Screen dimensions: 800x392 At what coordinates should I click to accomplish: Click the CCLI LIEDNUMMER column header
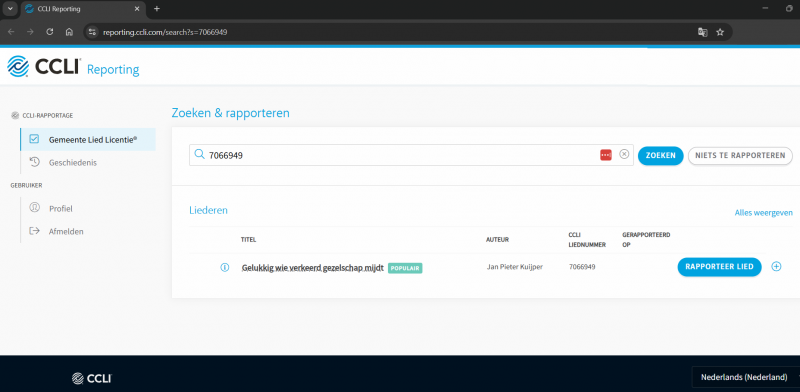click(587, 239)
